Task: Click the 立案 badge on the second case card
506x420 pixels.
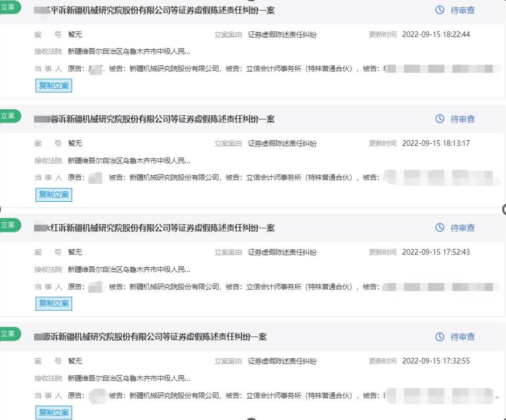Action: pos(9,116)
